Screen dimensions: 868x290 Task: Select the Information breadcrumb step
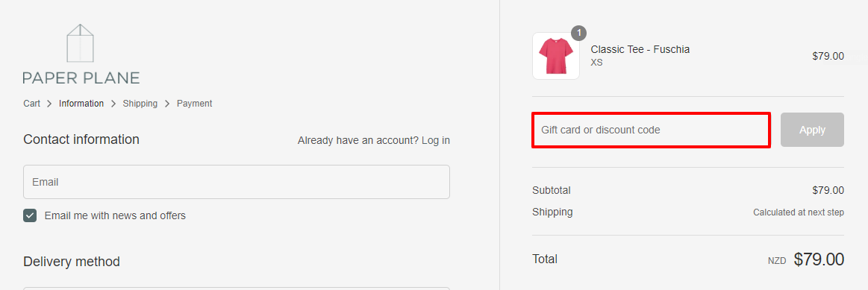click(81, 104)
